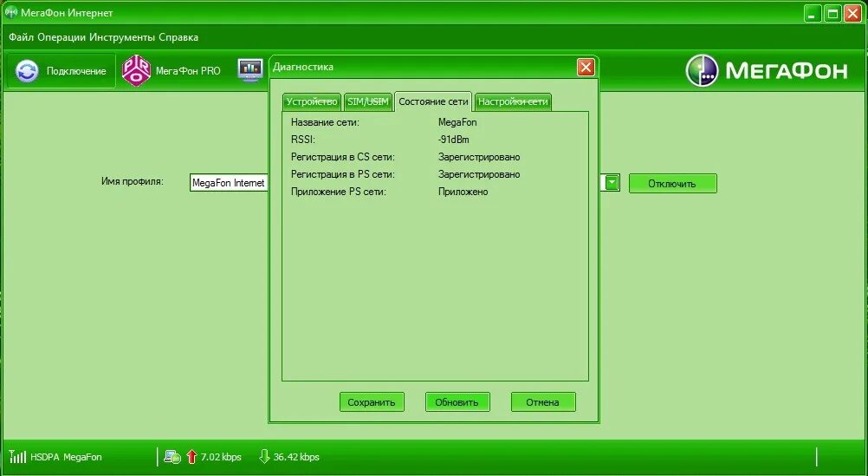868x476 pixels.
Task: Click the network computers status icon
Action: tap(172, 457)
